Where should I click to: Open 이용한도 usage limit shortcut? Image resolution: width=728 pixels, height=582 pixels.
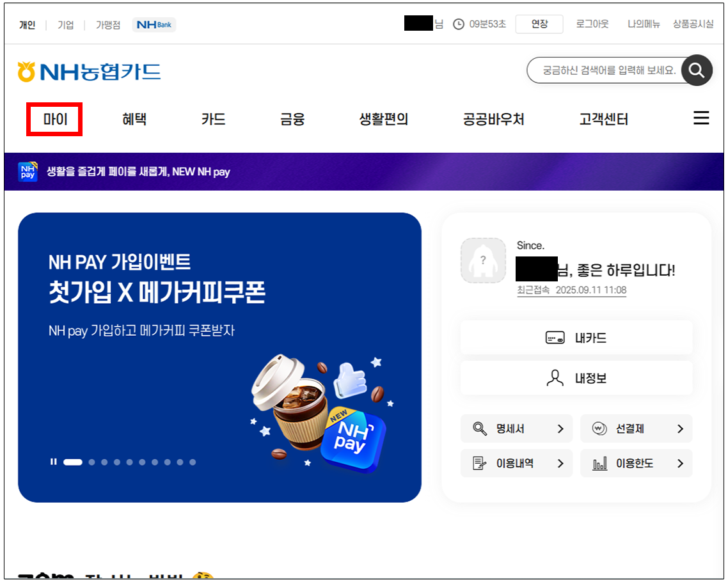click(x=636, y=464)
